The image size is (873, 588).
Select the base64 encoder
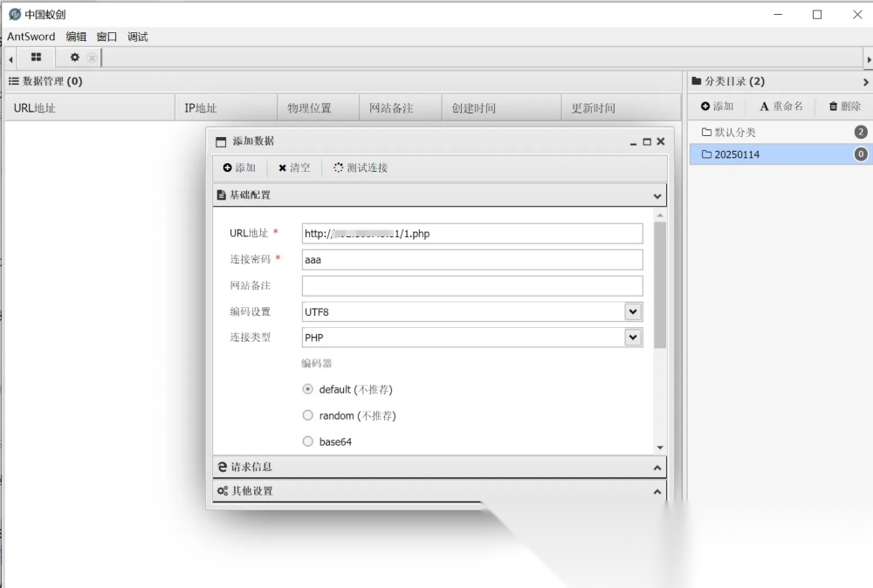click(307, 441)
